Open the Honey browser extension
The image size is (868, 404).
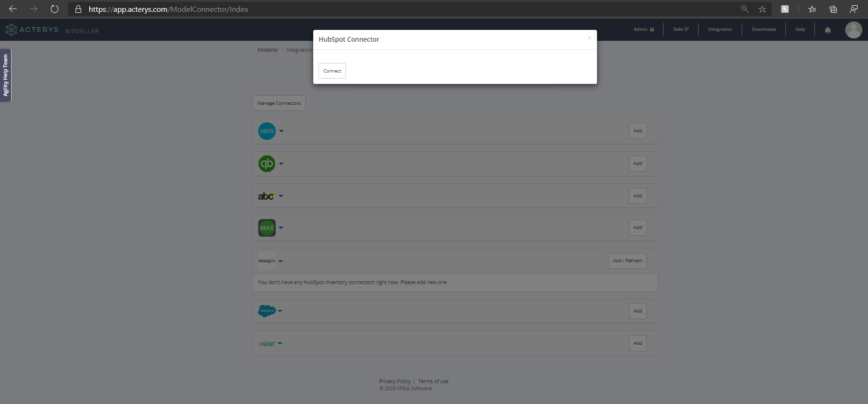point(785,9)
